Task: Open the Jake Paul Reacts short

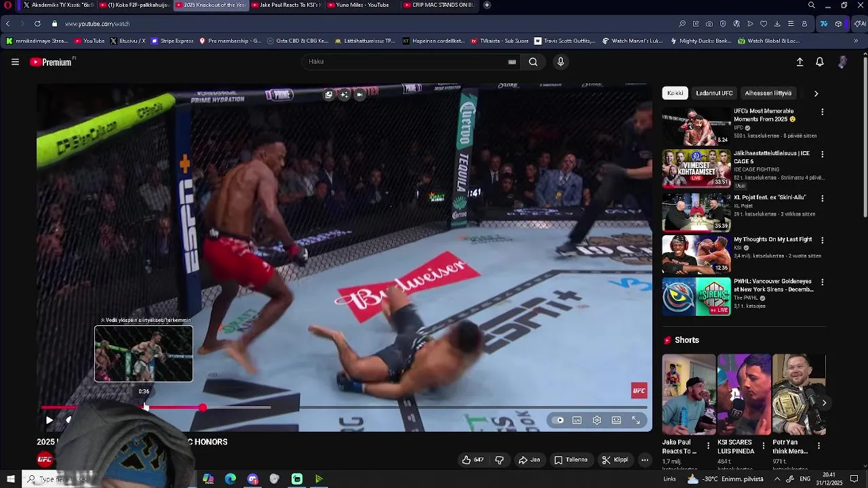Action: tap(689, 394)
